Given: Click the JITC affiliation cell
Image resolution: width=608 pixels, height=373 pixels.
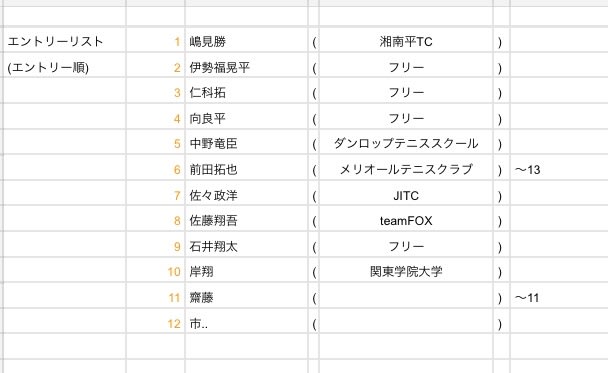Looking at the screenshot, I should point(406,195).
